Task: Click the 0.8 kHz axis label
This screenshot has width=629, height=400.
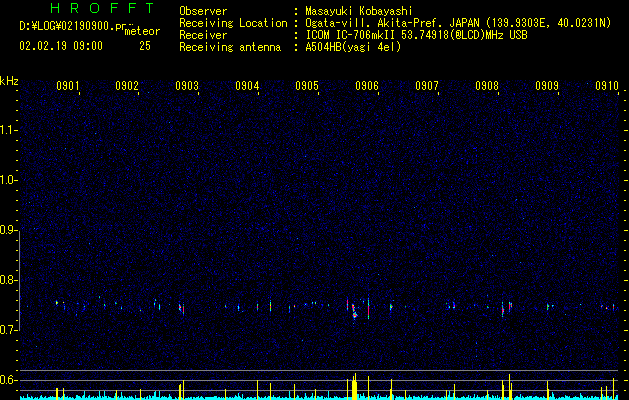Action: point(7,280)
